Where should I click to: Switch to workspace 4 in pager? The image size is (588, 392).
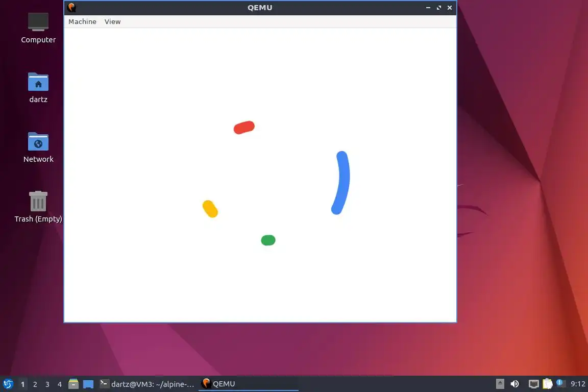coord(60,384)
